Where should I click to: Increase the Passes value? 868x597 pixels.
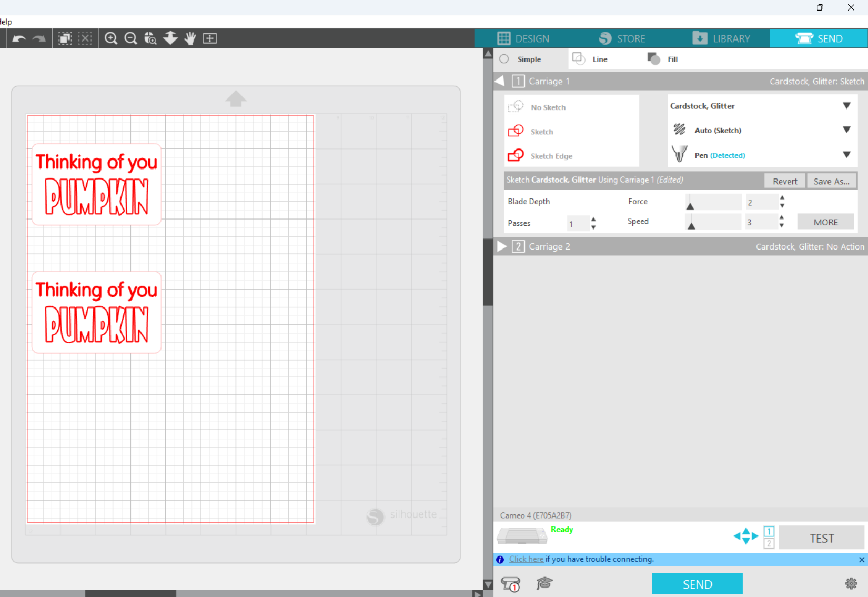[x=593, y=219]
